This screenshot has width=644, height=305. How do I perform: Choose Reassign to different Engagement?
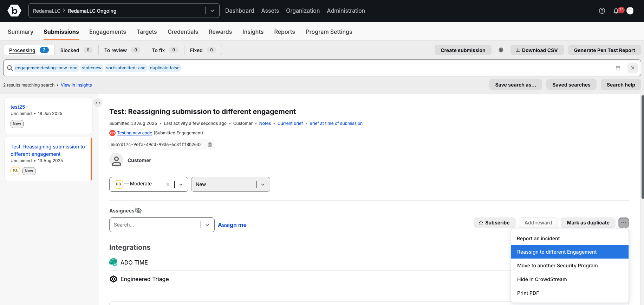coord(570,252)
